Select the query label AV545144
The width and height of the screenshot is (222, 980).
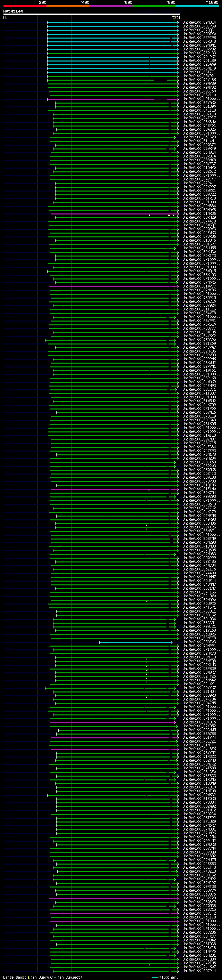click(x=13, y=11)
